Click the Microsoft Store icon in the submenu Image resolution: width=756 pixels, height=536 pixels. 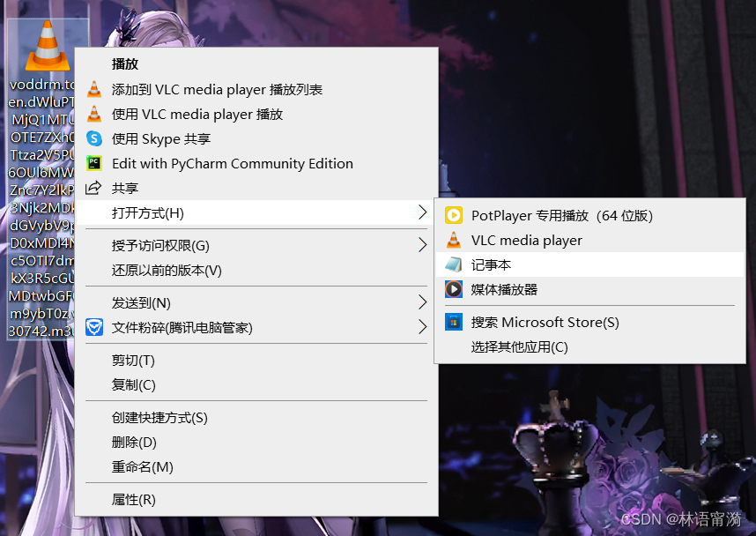454,322
